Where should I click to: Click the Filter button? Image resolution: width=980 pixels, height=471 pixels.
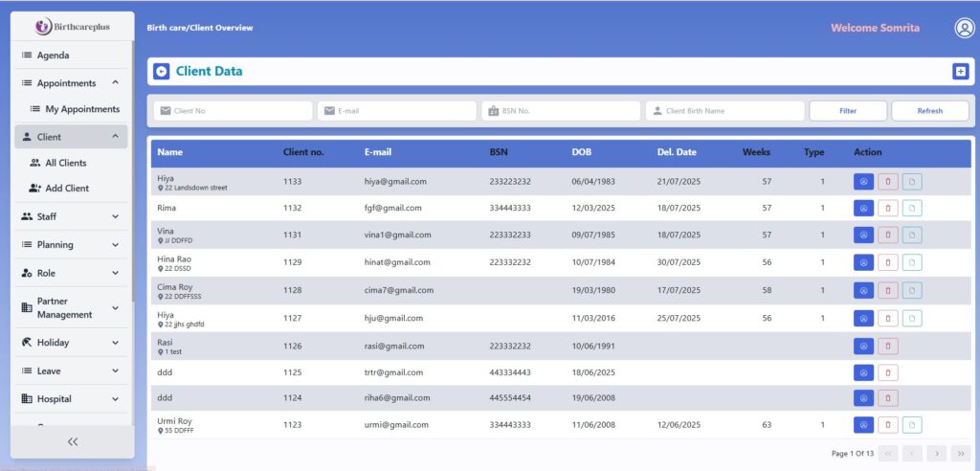point(848,111)
